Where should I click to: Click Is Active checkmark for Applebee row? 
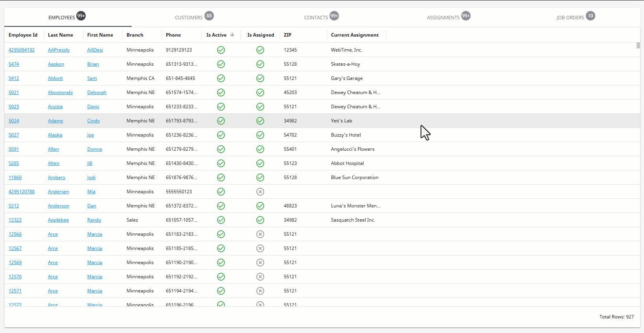pos(221,220)
